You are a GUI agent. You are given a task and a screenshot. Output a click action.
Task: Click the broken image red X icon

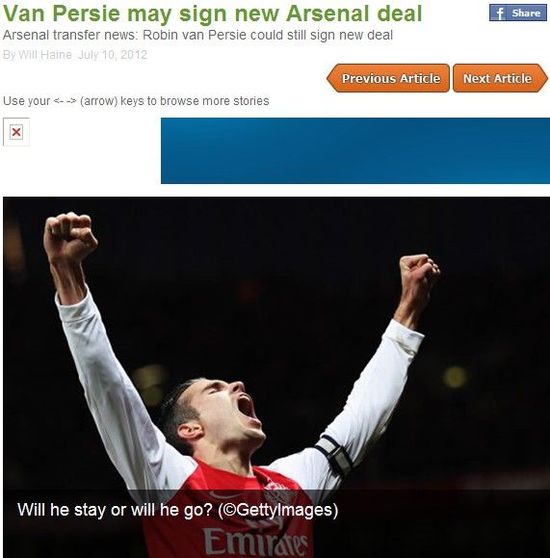16,132
